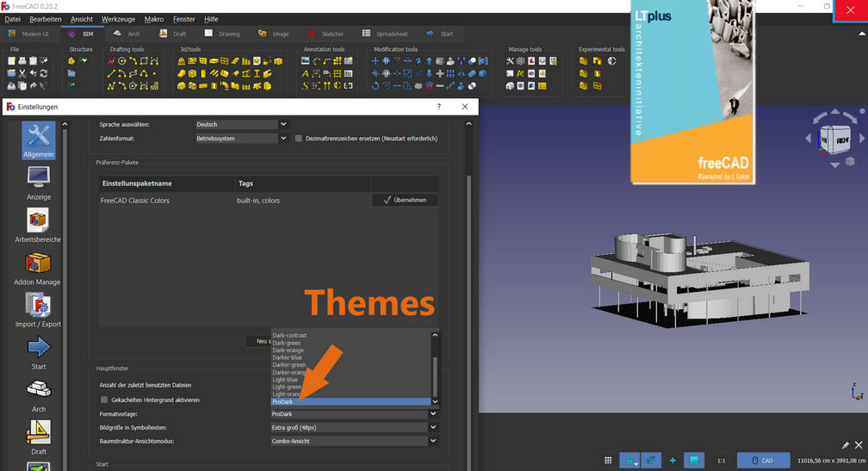Select the Allgemein preferences category
868x471 pixels.
pyautogui.click(x=38, y=140)
